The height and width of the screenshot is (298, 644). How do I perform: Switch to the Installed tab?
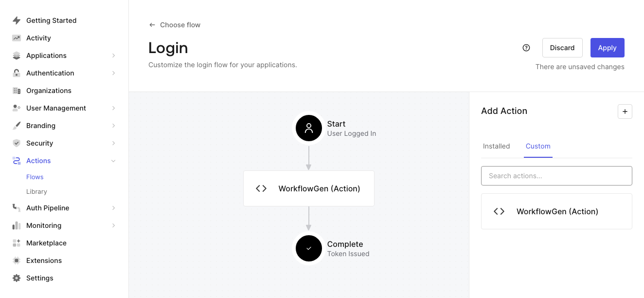pyautogui.click(x=496, y=146)
